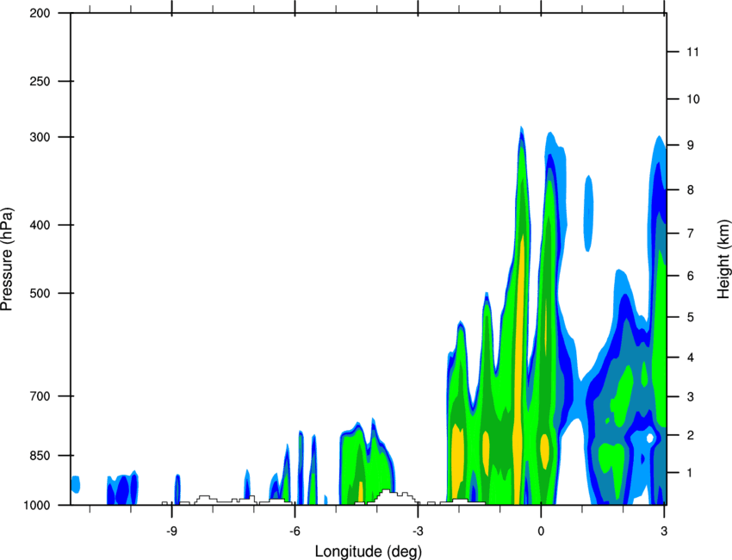Click the 200 hPa label at top
732x560 pixels.
[40, 13]
